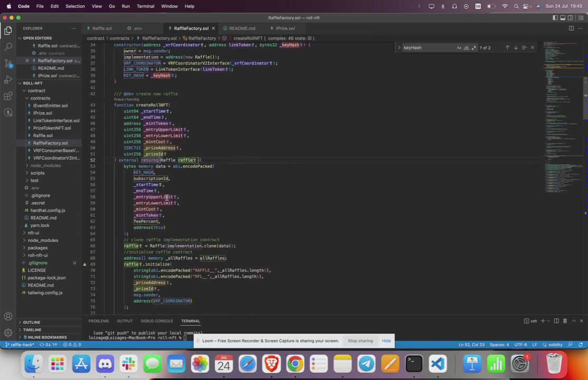Open the Selection menu in menu bar
The width and height of the screenshot is (588, 380).
pyautogui.click(x=75, y=6)
